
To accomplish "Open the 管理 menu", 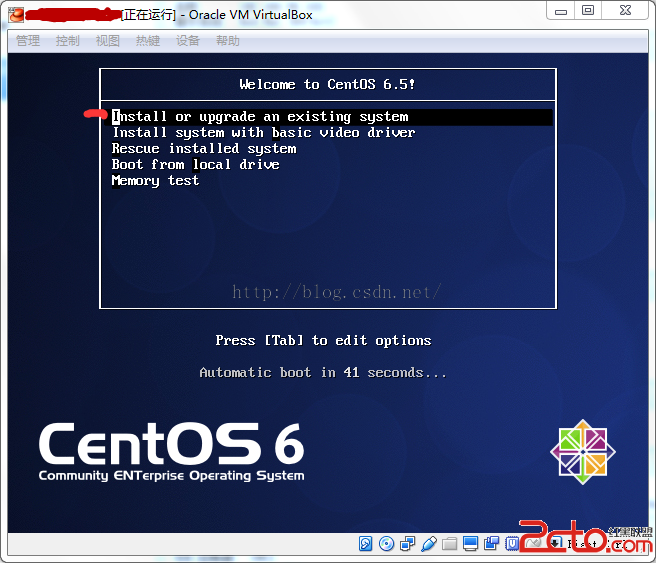I will pyautogui.click(x=28, y=41).
